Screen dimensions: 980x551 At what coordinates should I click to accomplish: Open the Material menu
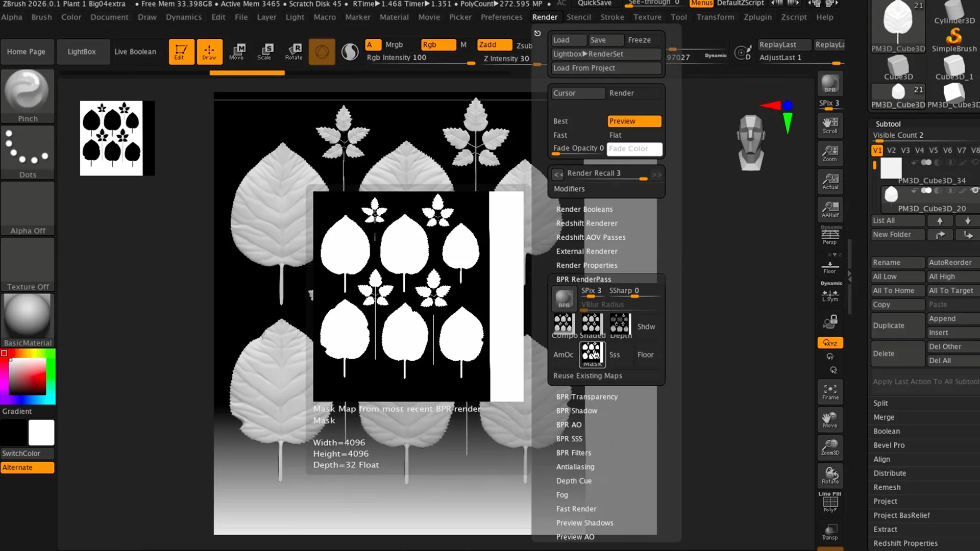394,17
